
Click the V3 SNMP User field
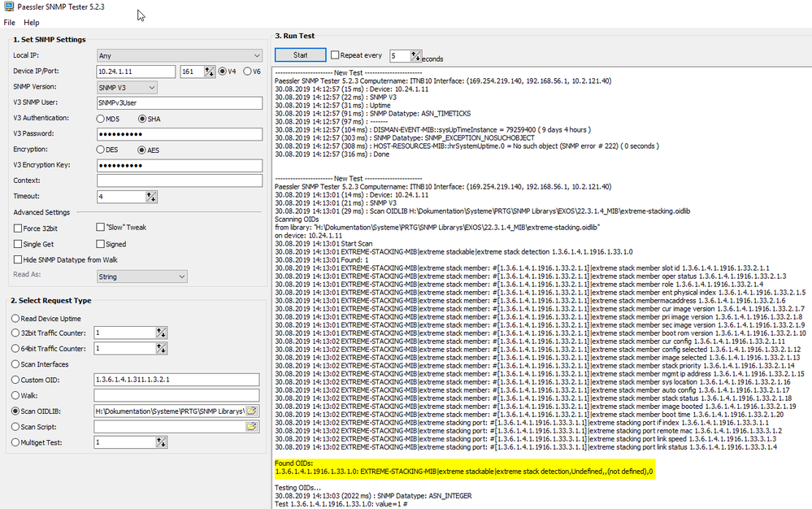click(179, 102)
